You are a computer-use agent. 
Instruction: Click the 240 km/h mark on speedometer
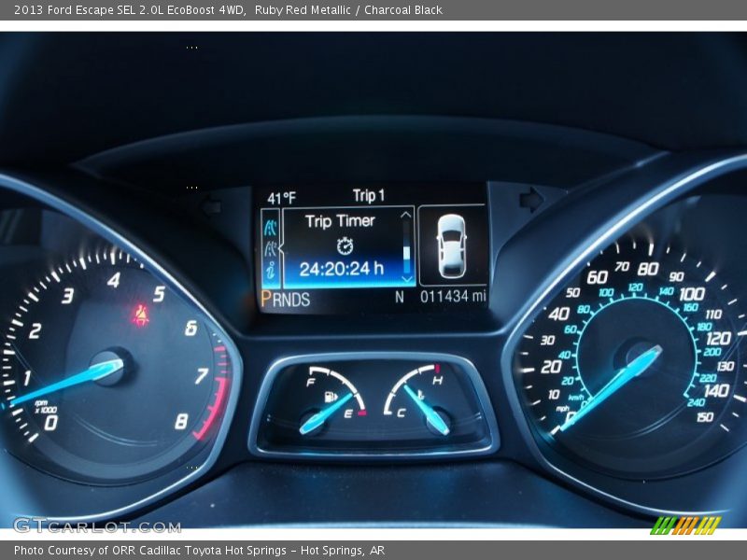pyautogui.click(x=696, y=403)
